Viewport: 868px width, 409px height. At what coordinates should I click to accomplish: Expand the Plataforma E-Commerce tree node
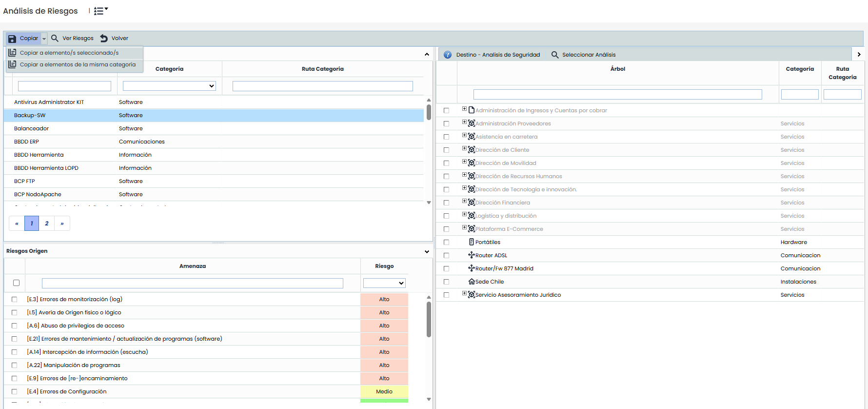(x=464, y=227)
